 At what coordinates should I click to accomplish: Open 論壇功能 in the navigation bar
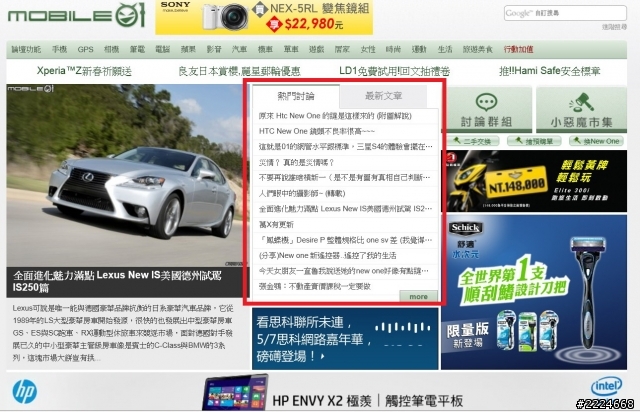[x=26, y=49]
